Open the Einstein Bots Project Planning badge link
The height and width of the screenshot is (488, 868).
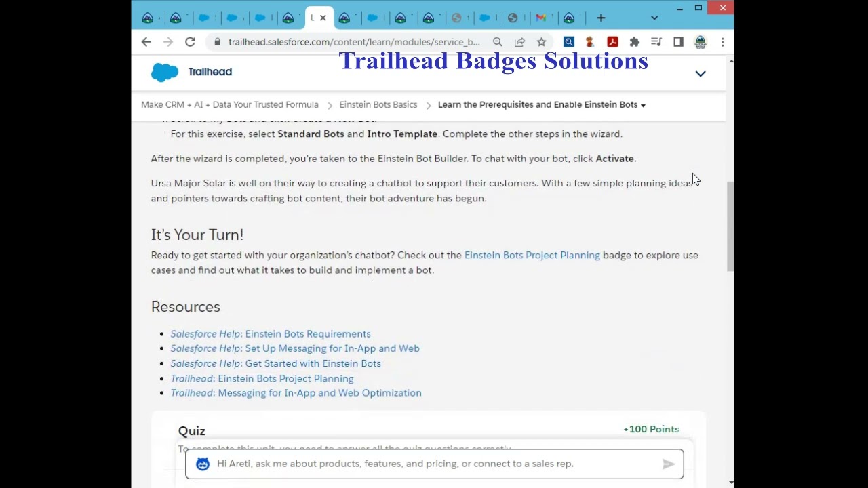pyautogui.click(x=532, y=255)
